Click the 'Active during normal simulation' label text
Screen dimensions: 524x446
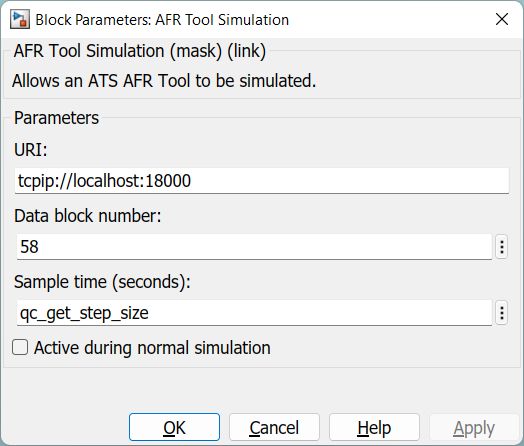pyautogui.click(x=152, y=348)
